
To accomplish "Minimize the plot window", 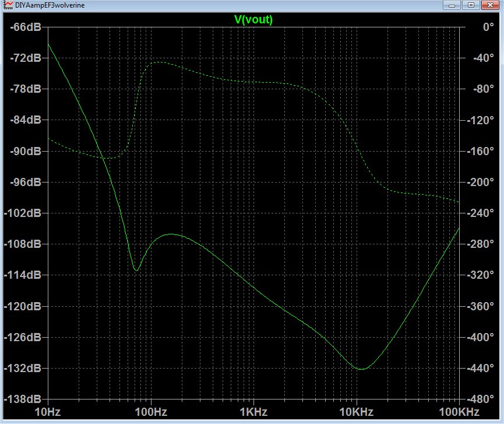I will (x=452, y=5).
